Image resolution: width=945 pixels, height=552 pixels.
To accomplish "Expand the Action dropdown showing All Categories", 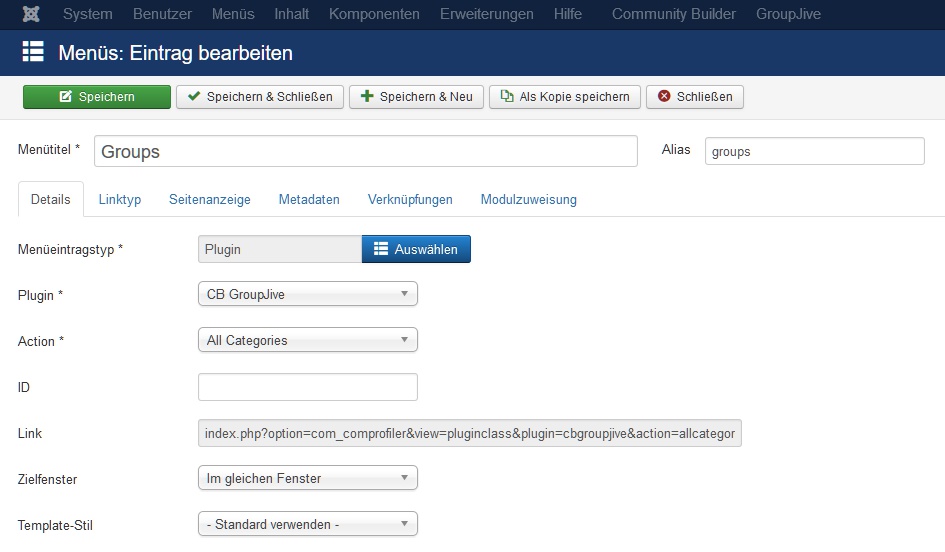I will [x=307, y=340].
